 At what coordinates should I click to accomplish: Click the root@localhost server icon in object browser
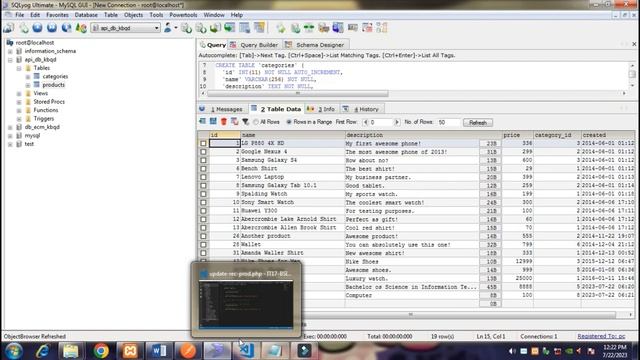click(x=10, y=42)
